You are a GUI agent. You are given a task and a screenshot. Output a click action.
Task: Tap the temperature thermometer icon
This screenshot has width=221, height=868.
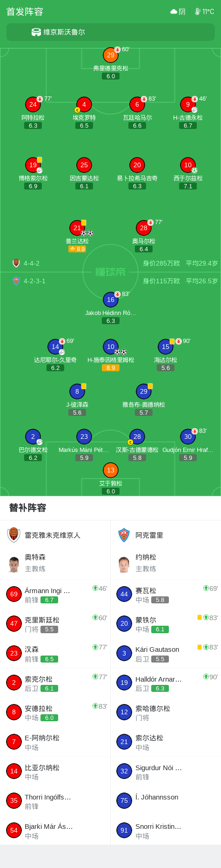pos(197,12)
